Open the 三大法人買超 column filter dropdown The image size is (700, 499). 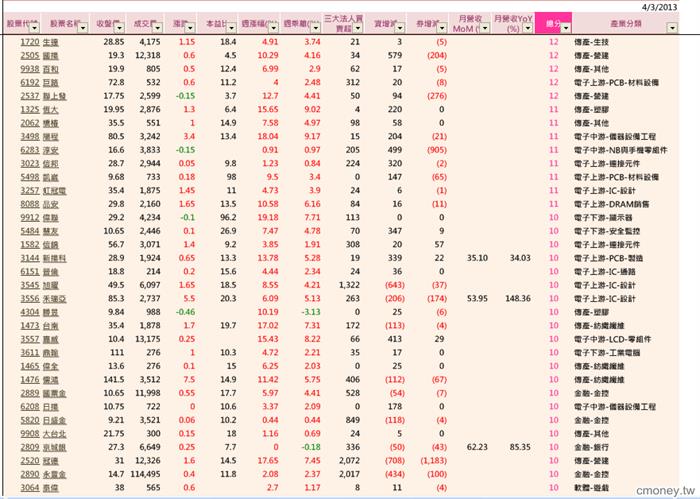pyautogui.click(x=358, y=28)
